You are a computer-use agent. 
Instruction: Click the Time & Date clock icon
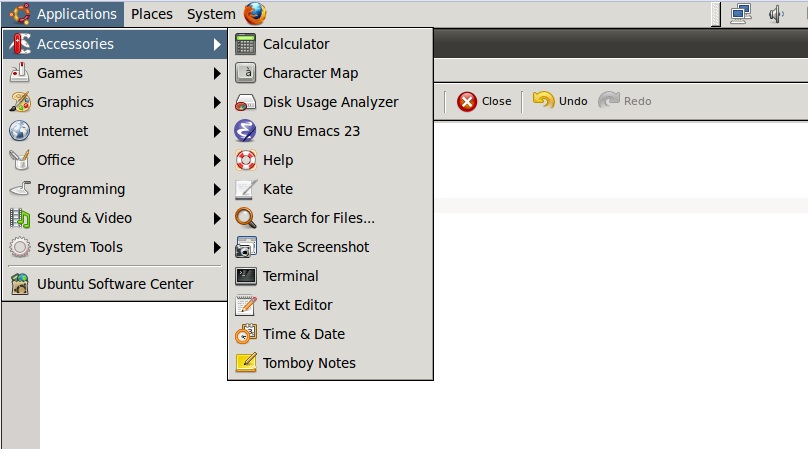pos(245,334)
